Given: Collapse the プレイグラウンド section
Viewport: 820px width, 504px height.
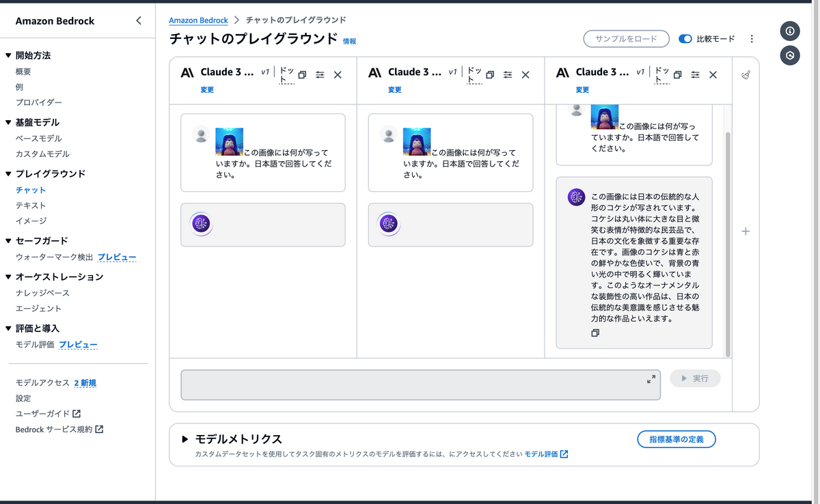Looking at the screenshot, I should click(x=8, y=173).
